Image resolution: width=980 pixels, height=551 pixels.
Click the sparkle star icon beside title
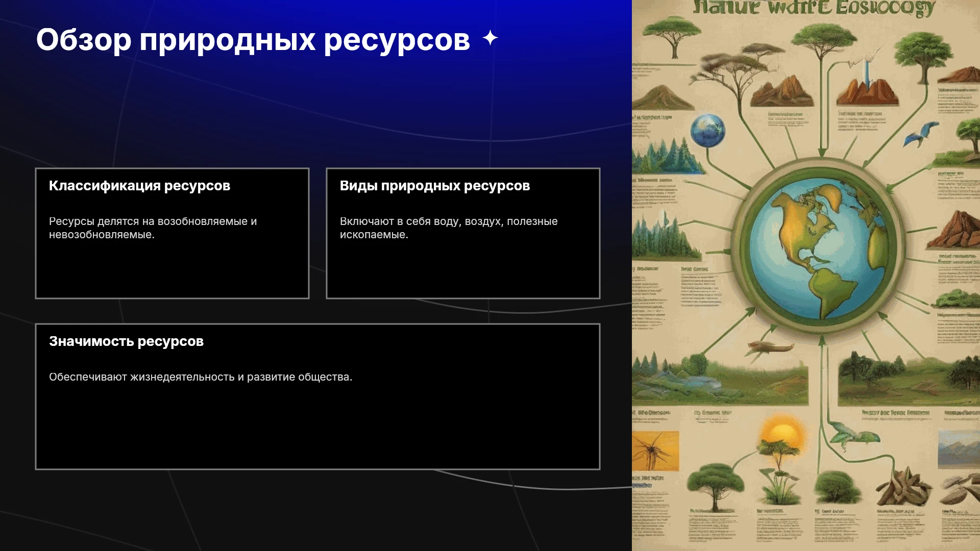[x=490, y=38]
